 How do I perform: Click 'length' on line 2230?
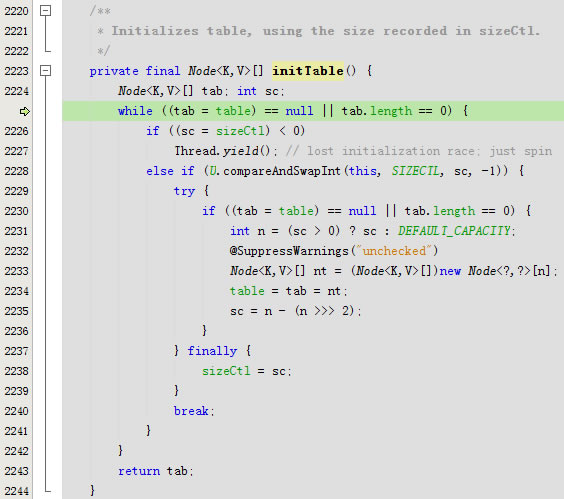tap(454, 211)
